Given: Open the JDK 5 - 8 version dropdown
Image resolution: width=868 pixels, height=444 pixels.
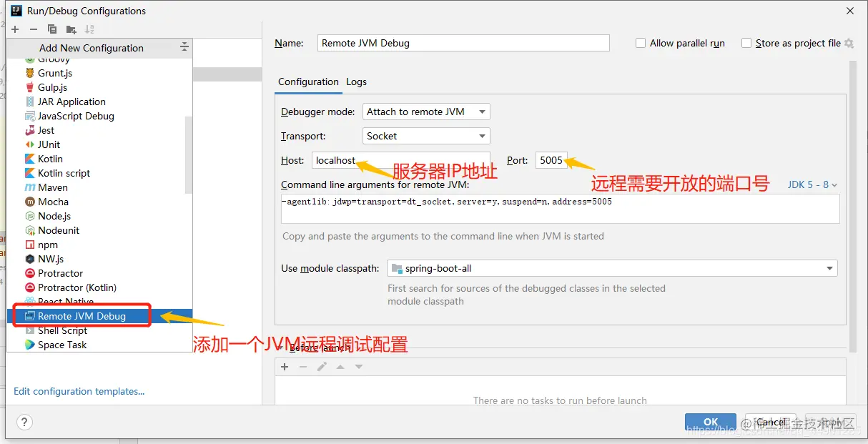Looking at the screenshot, I should click(812, 184).
